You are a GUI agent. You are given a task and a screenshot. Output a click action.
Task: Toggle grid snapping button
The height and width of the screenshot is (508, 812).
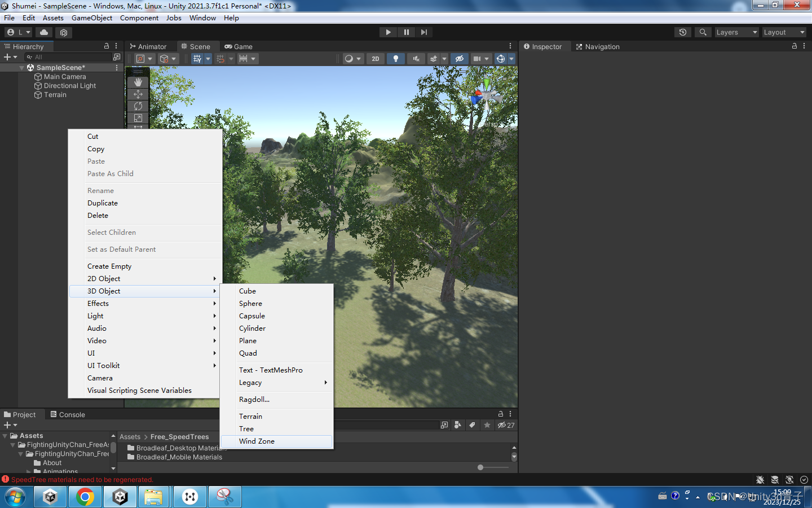220,59
